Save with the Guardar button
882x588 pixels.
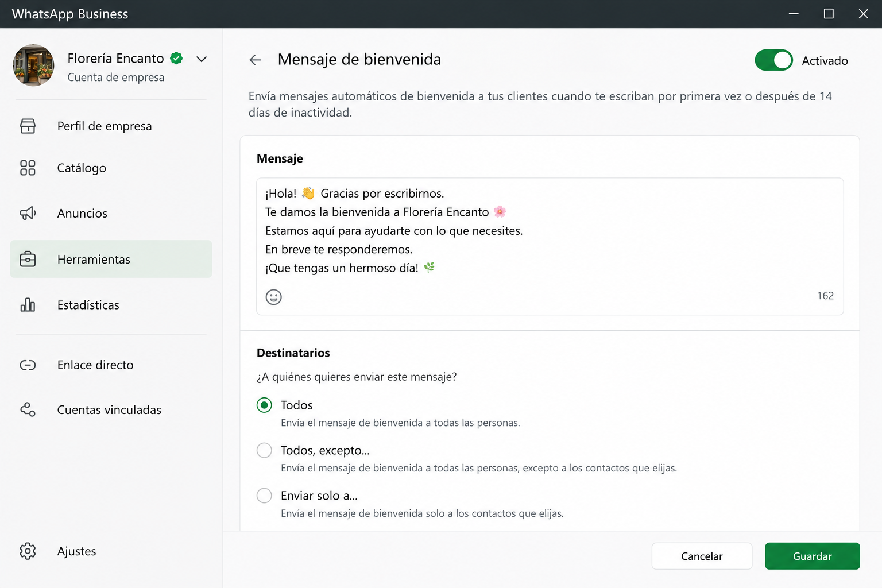tap(812, 556)
